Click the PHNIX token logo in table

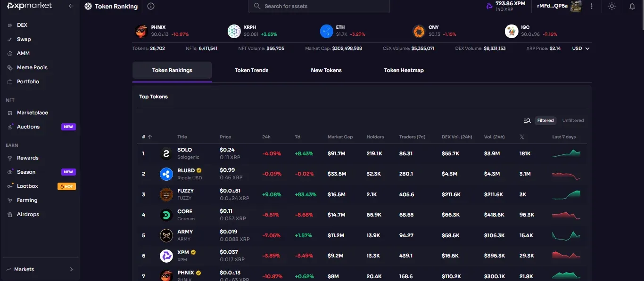(x=166, y=276)
